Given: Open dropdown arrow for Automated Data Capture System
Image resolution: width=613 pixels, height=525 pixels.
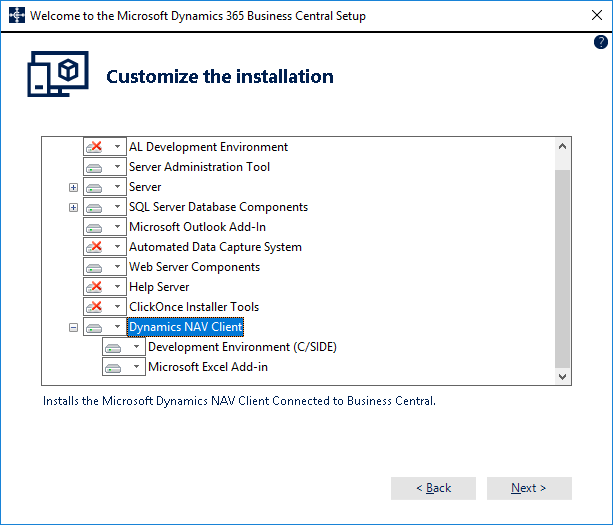Looking at the screenshot, I should (117, 247).
